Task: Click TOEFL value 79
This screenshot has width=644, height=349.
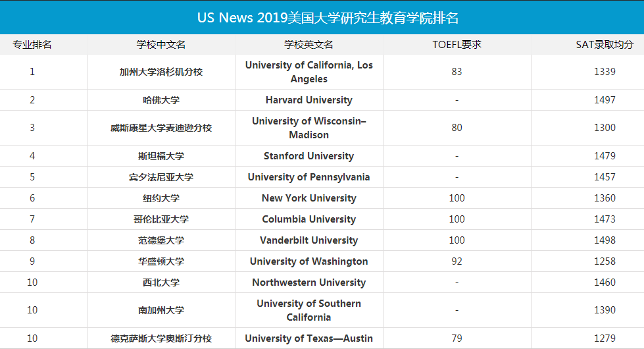Action: 457,338
